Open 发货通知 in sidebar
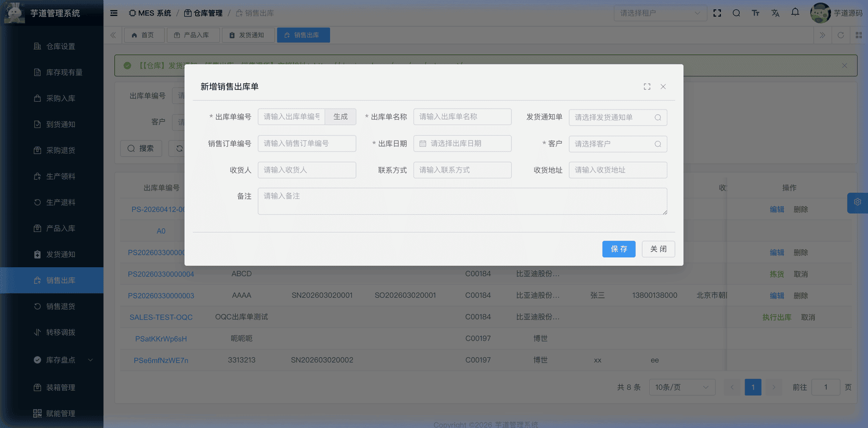868x428 pixels. (x=52, y=254)
